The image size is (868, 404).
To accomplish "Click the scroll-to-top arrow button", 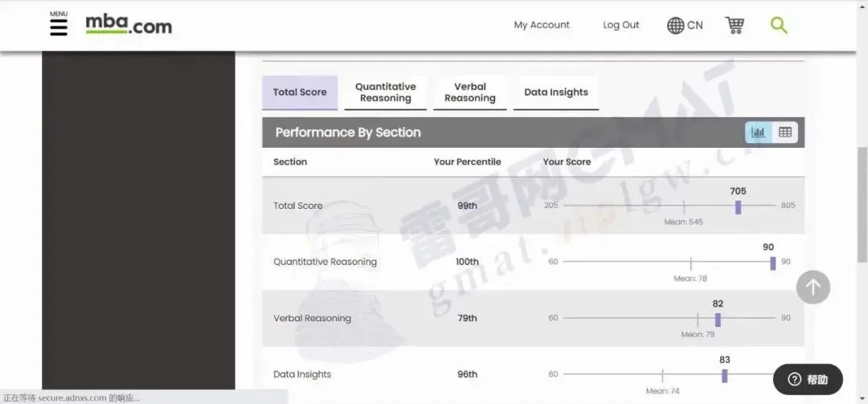I will (813, 288).
